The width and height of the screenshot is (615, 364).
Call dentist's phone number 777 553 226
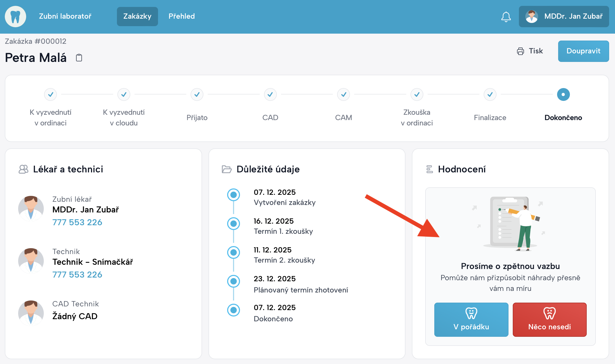point(77,222)
